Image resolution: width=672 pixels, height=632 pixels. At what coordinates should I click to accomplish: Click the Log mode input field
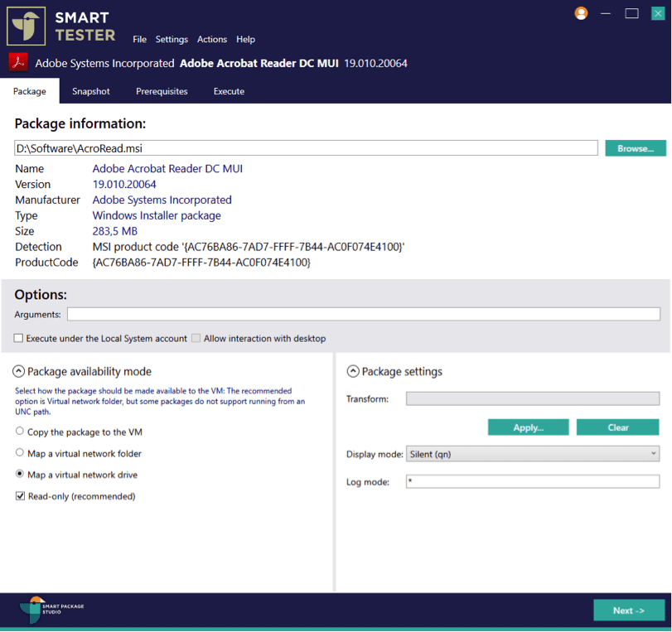coord(533,481)
